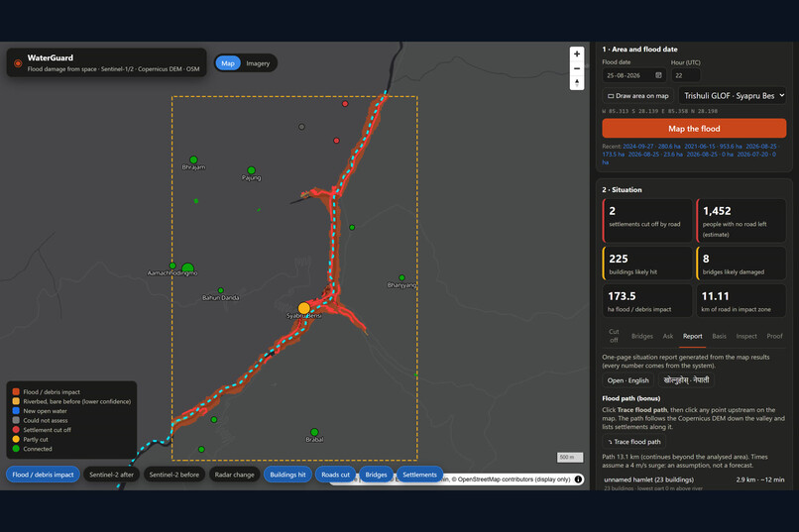
Task: Toggle the Settlements layer
Action: coord(420,475)
